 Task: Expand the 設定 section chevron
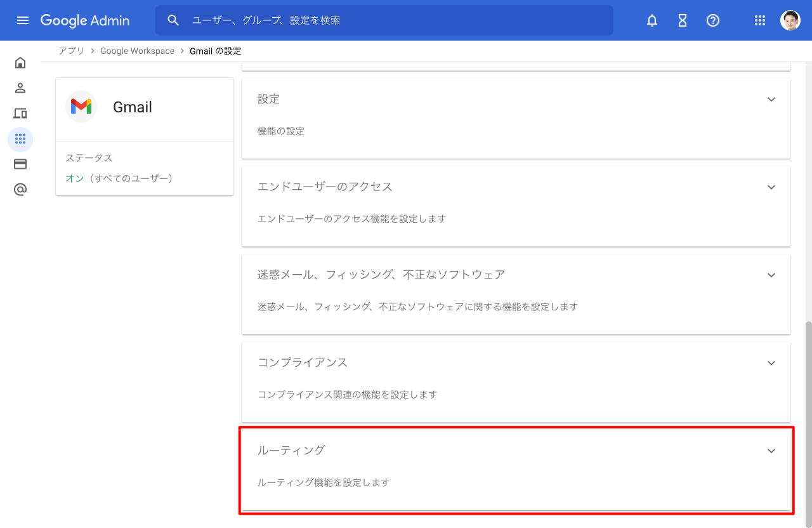[771, 100]
